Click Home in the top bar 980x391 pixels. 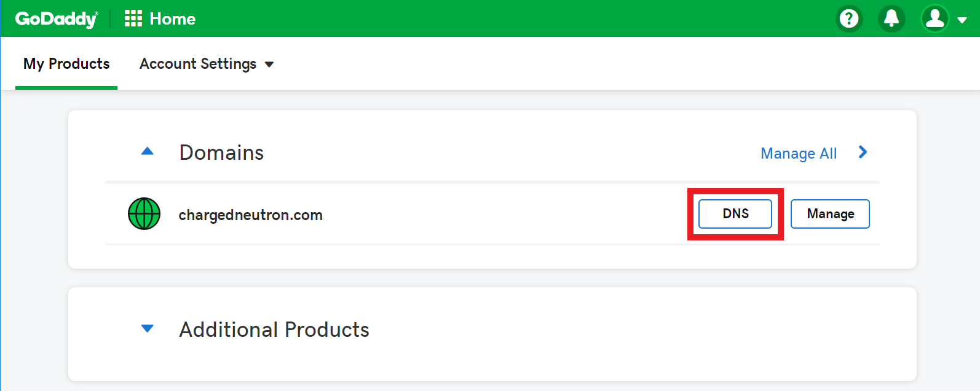click(172, 18)
